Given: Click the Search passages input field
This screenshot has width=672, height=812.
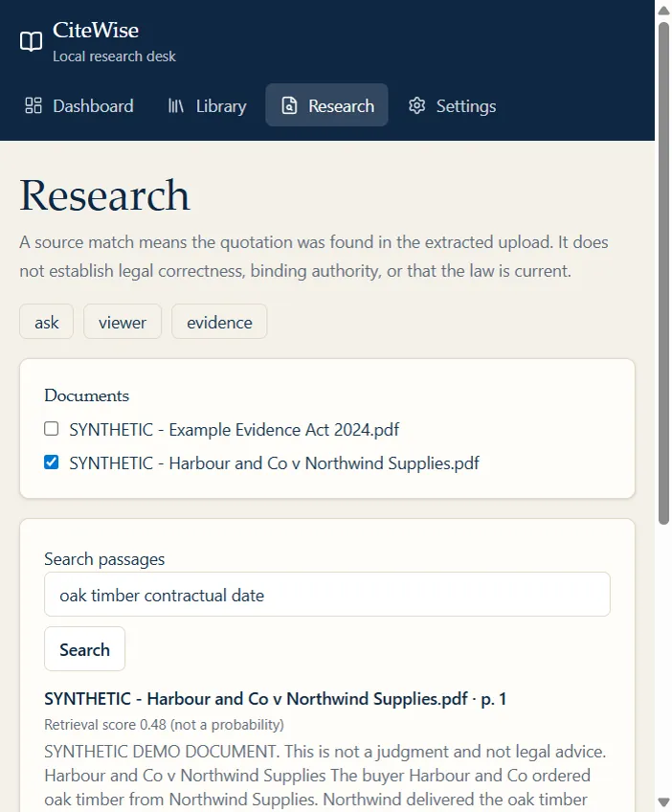Looking at the screenshot, I should [327, 595].
